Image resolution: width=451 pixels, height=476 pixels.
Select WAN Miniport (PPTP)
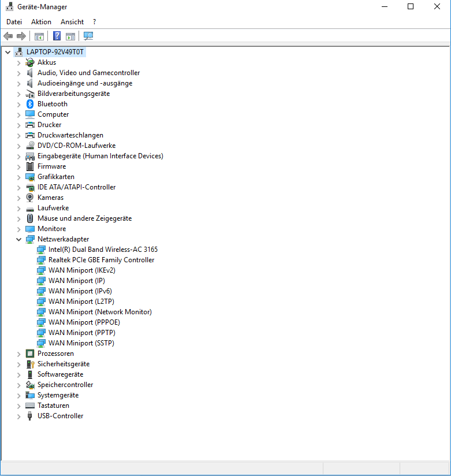82,333
